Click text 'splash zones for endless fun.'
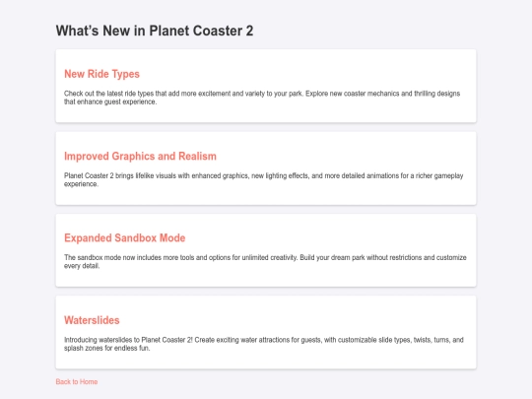Screen dimensions: 532x399 coord(106,348)
